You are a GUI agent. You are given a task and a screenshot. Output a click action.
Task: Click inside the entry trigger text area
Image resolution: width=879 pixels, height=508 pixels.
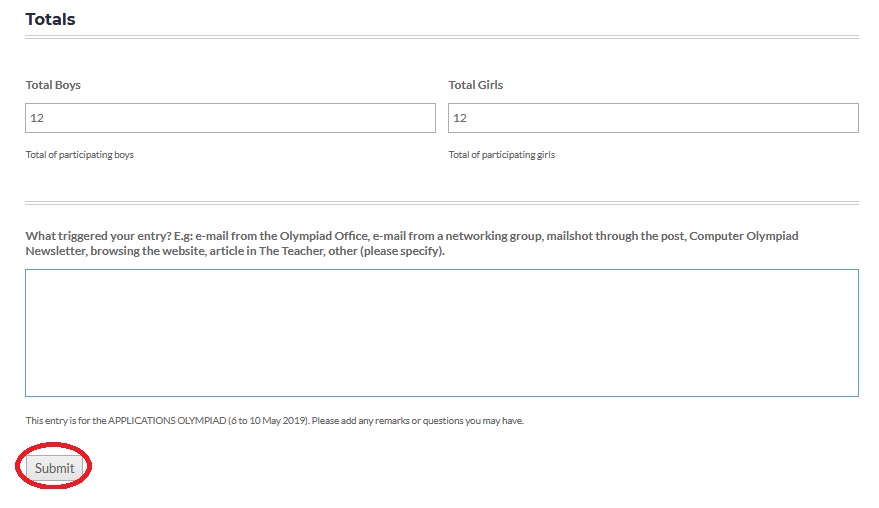pyautogui.click(x=441, y=332)
